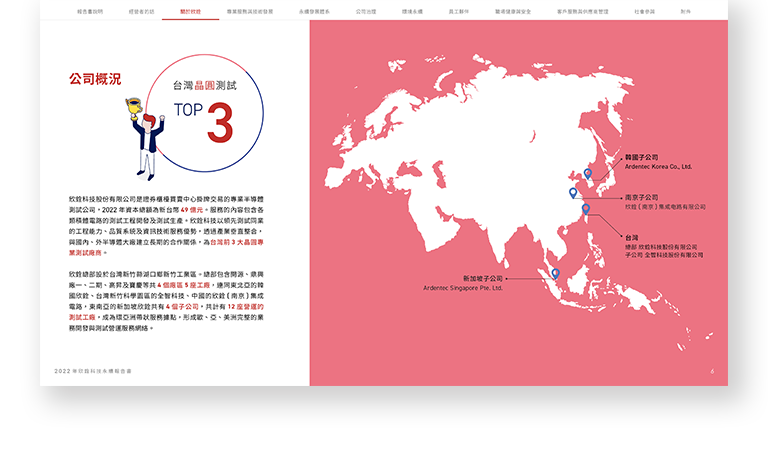Viewport: 768px width, 466px height.
Task: Open the 報告書說明 tab
Action: pyautogui.click(x=89, y=11)
